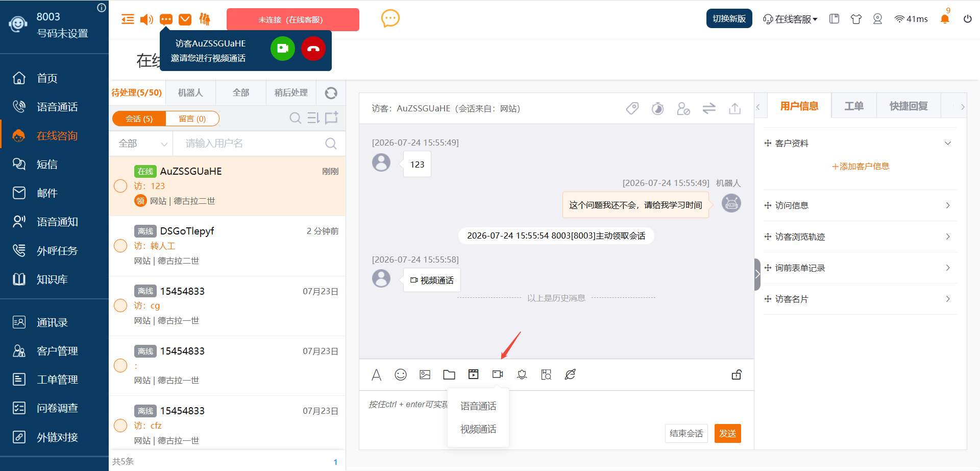Click the block visitor icon in chat header
The image size is (980, 471).
683,108
